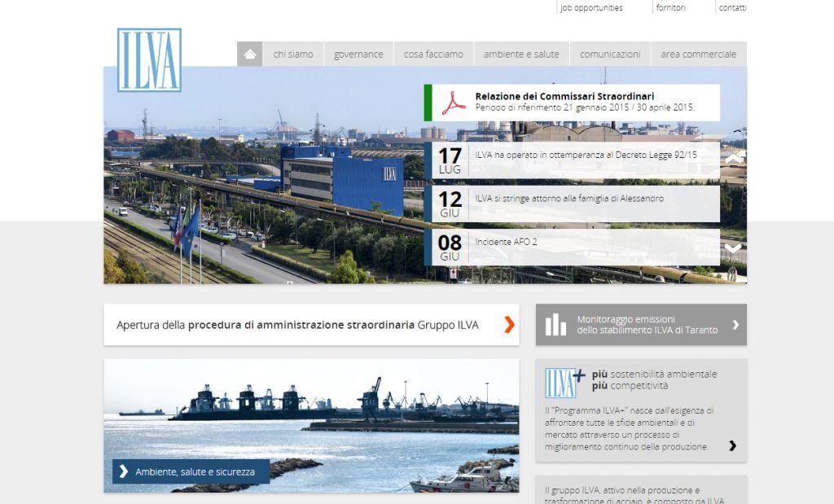Open the news ILVA si stringe attorno
This screenshot has width=834, height=504.
click(x=569, y=199)
